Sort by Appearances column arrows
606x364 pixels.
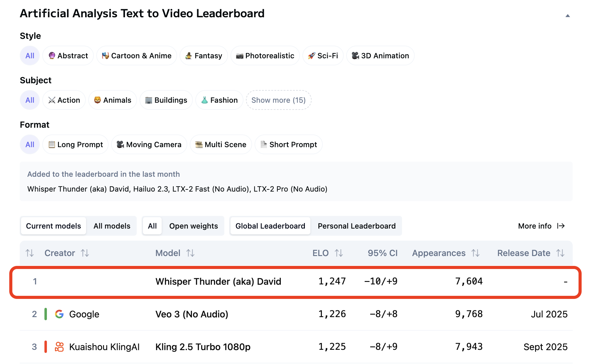[x=475, y=253]
